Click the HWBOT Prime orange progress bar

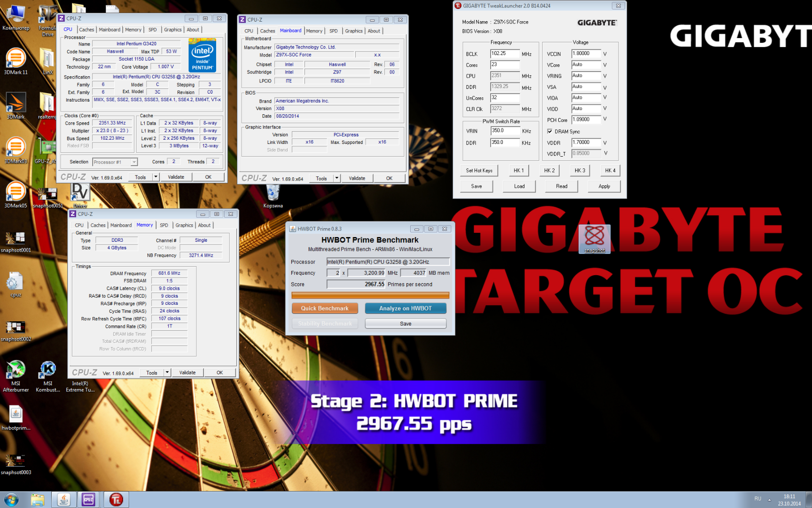[370, 295]
